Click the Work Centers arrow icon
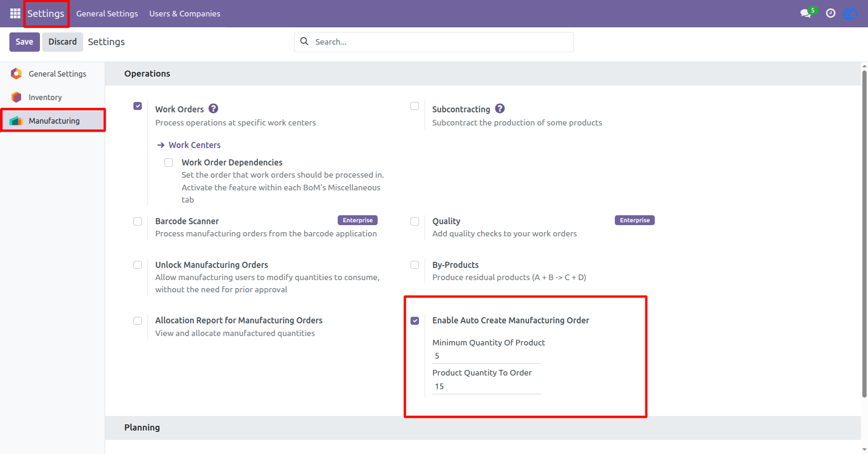The width and height of the screenshot is (868, 454). click(161, 145)
